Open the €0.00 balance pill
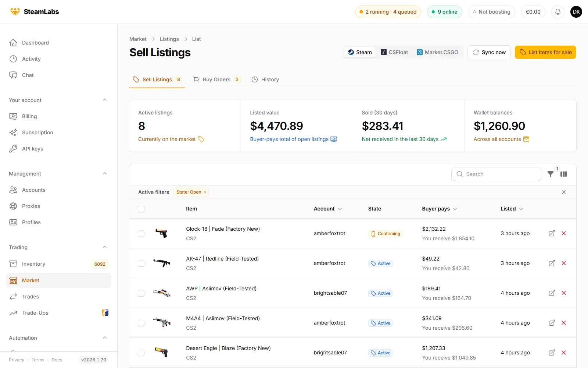Screen dimensions: 588x368 [533, 12]
